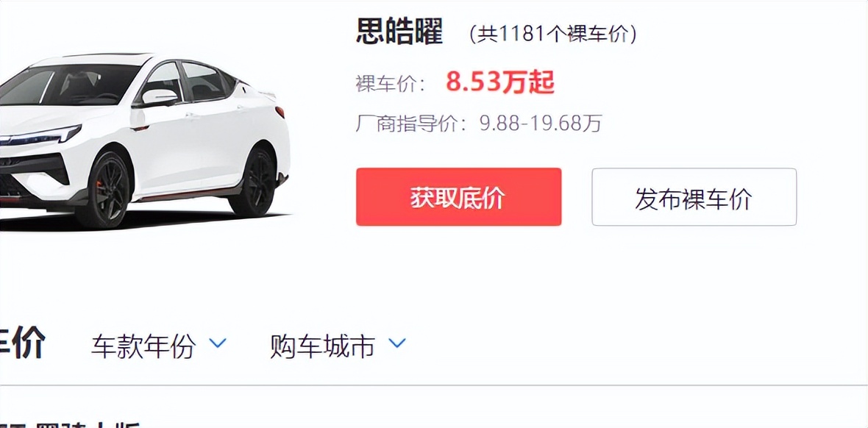Click the 共1181个裸车价 count text
The width and height of the screenshot is (868, 428).
552,35
